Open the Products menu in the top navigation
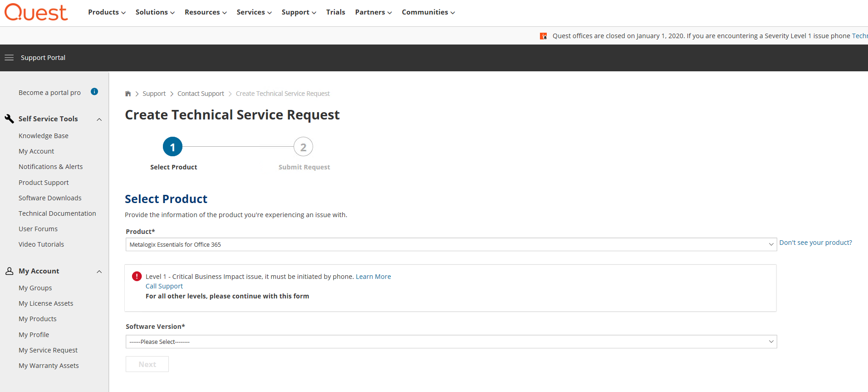 pos(107,12)
